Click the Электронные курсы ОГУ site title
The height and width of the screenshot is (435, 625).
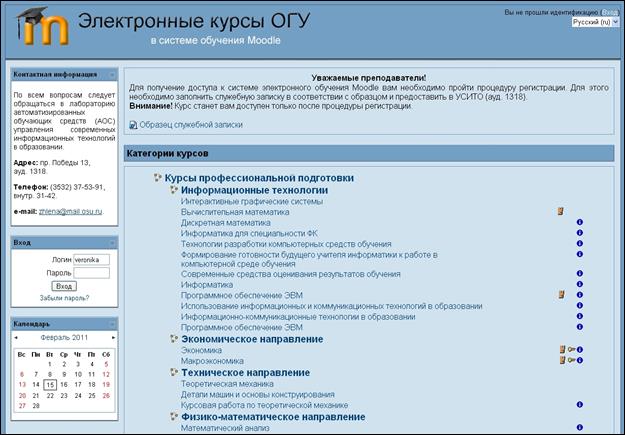click(194, 21)
